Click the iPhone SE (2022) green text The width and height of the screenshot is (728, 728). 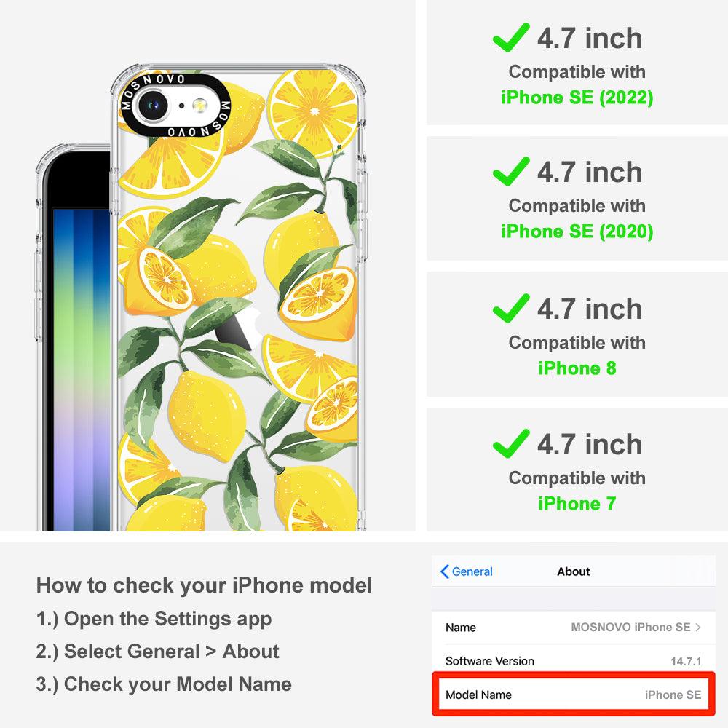(x=577, y=98)
